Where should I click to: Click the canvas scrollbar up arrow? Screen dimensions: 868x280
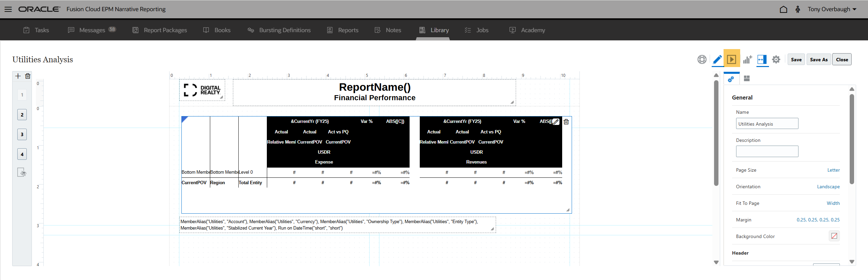[716, 75]
